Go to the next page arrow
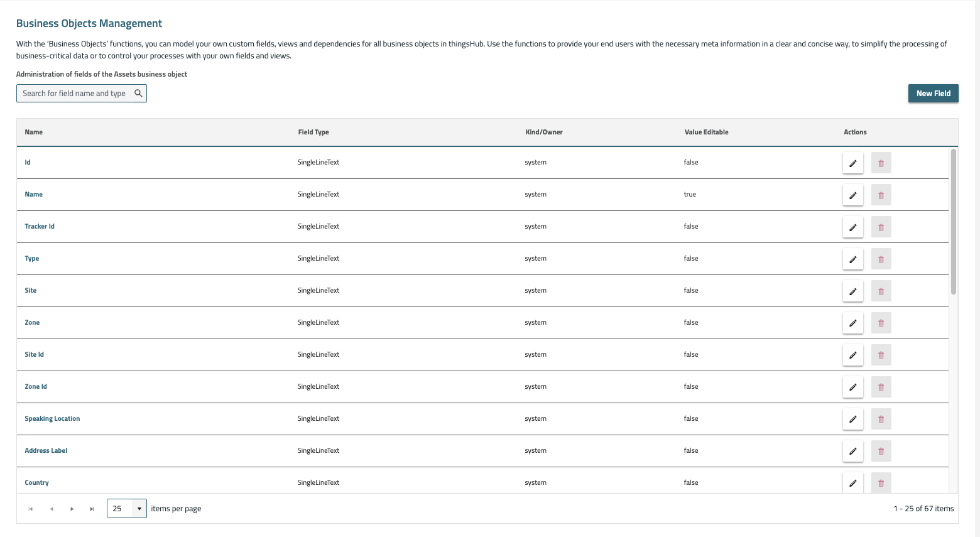980x537 pixels. pos(72,509)
